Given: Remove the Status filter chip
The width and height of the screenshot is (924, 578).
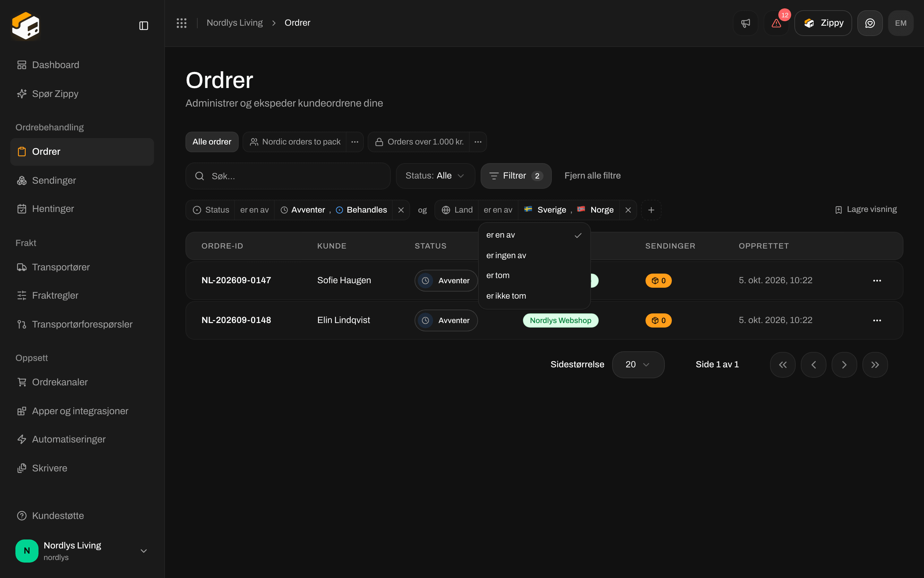Looking at the screenshot, I should click(x=401, y=210).
